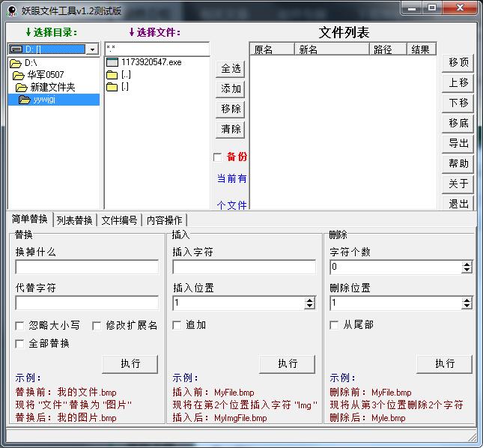The height and width of the screenshot is (448, 483).
Task: Click the D:\ folder icon in tree
Action: [x=16, y=64]
